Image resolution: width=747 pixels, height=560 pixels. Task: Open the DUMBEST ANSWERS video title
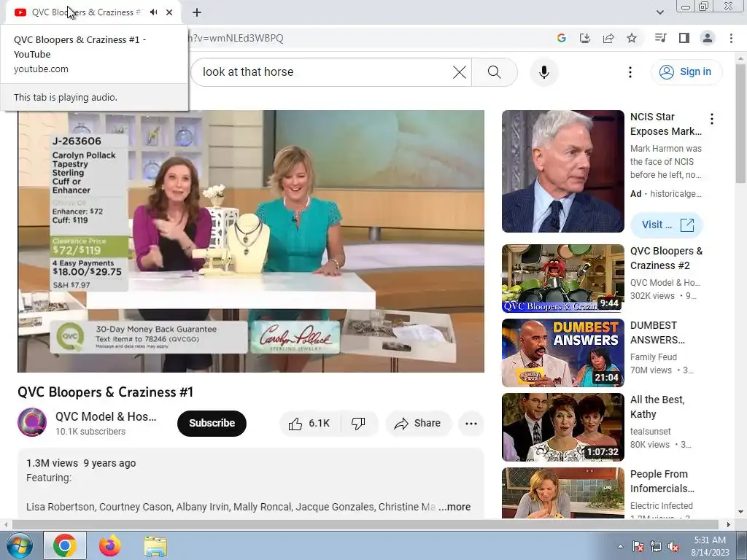[x=657, y=332]
